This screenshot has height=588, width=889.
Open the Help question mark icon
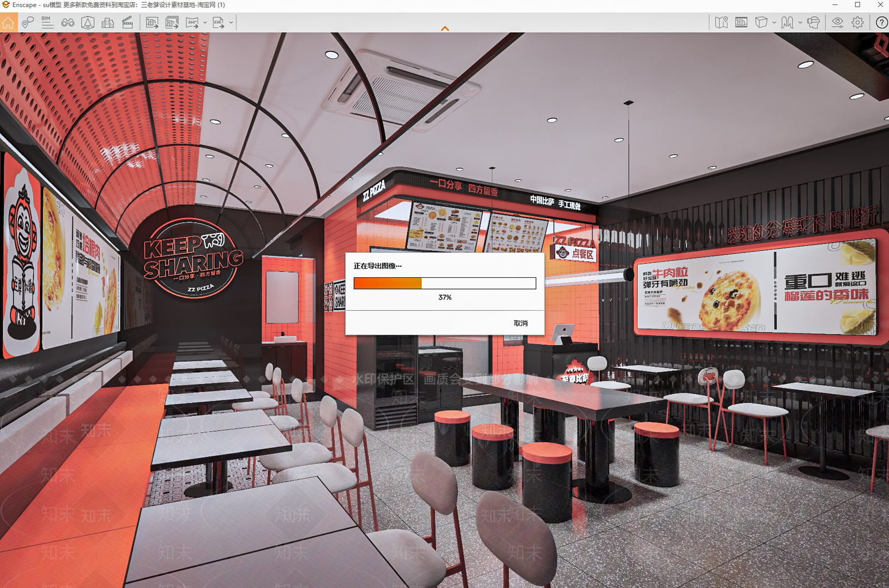tap(881, 23)
